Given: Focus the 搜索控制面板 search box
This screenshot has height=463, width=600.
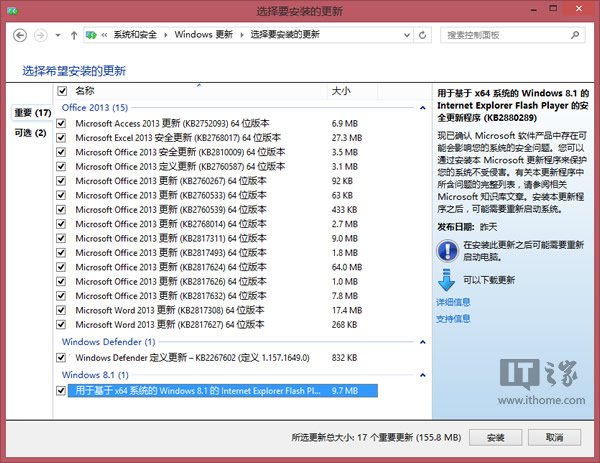Looking at the screenshot, I should coord(512,35).
